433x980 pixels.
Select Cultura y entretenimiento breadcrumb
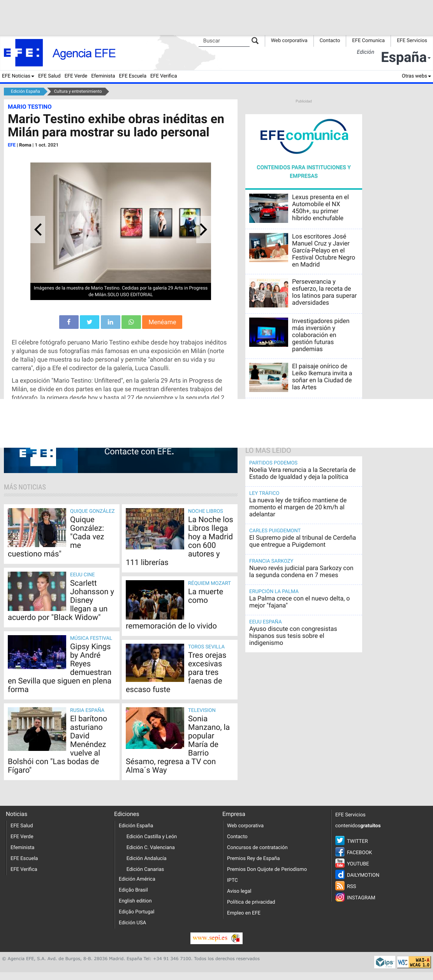pos(78,92)
